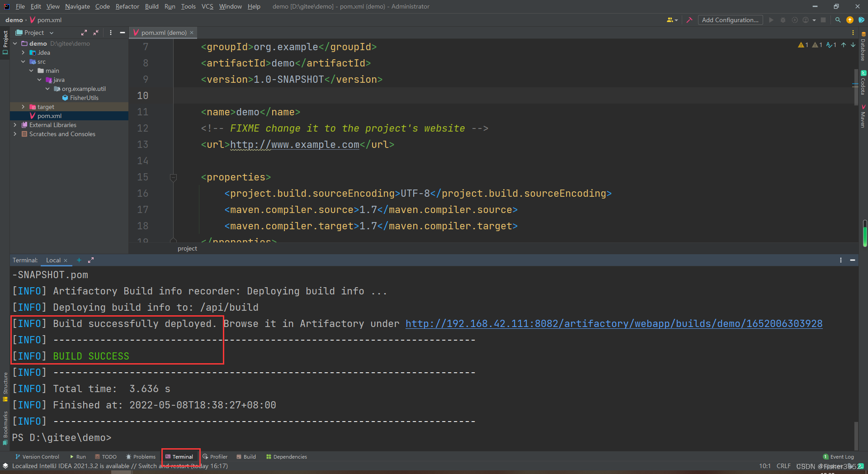Click the Search Everywhere magnifier icon

[838, 20]
